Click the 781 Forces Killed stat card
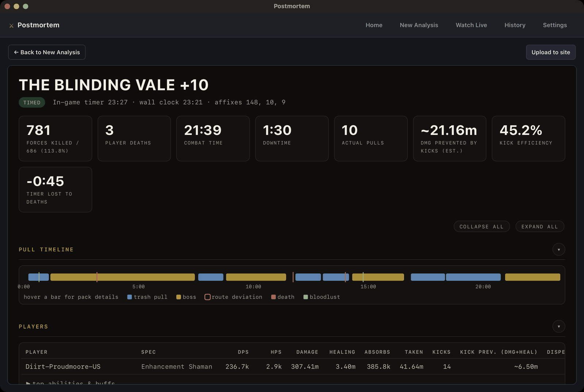Viewport: 584px width, 392px height. [55, 139]
